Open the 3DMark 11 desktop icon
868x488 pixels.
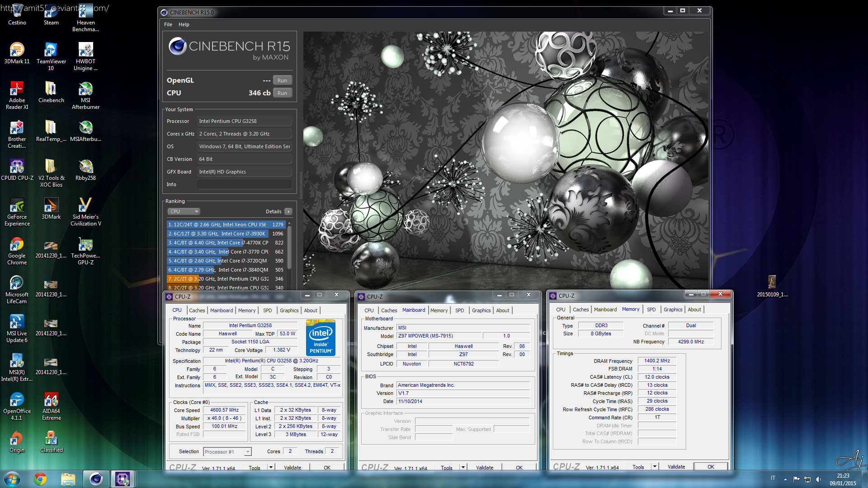pyautogui.click(x=17, y=52)
